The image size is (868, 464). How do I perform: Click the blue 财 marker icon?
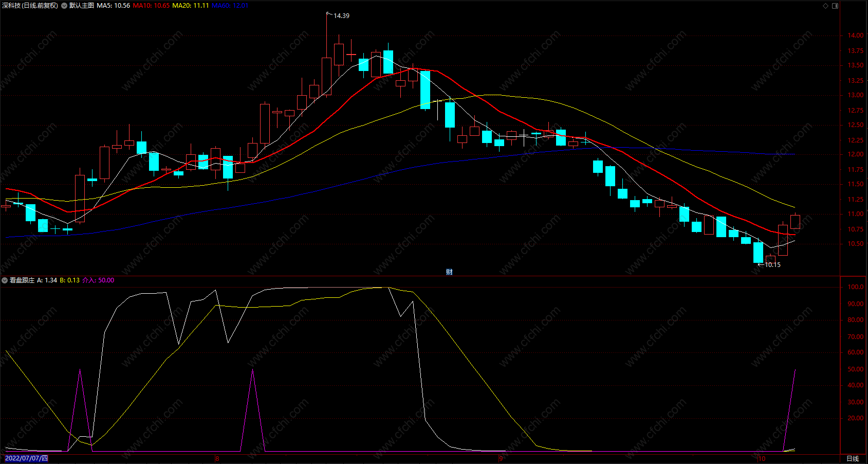449,272
